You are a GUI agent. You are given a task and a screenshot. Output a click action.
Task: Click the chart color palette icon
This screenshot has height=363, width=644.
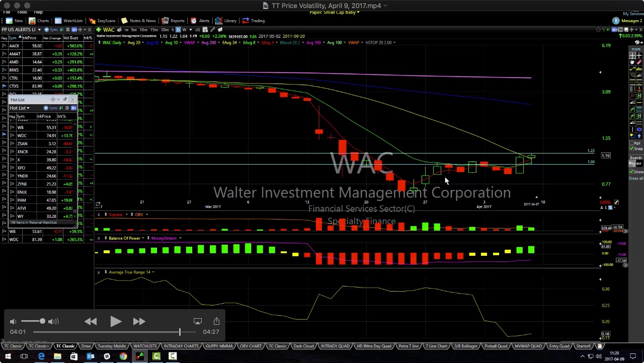point(637,42)
